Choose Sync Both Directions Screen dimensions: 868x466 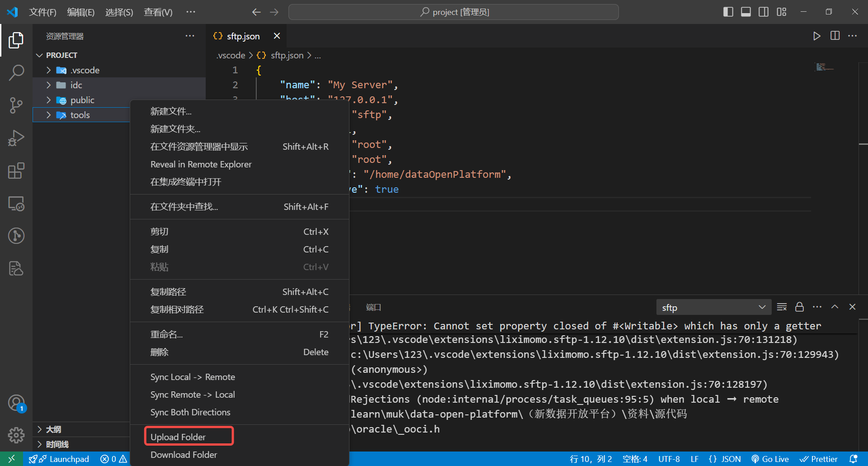[x=240, y=412]
